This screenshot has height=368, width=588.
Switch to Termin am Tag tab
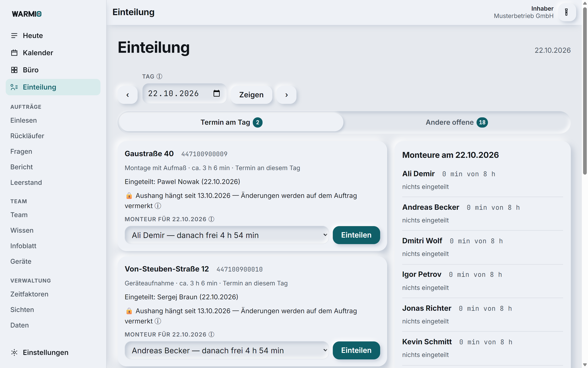click(231, 122)
